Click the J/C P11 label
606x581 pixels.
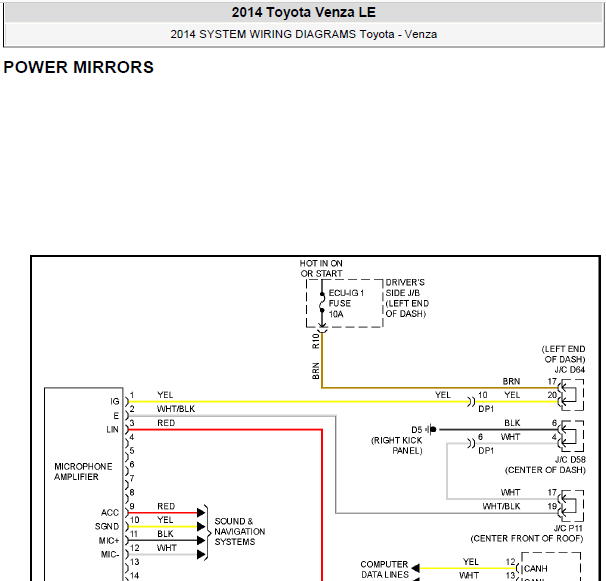click(x=568, y=528)
